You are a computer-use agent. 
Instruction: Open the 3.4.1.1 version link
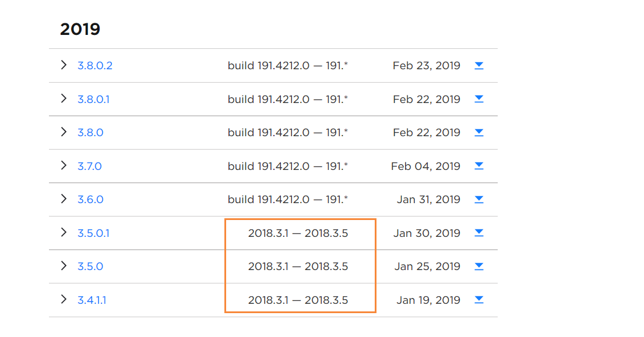point(92,300)
